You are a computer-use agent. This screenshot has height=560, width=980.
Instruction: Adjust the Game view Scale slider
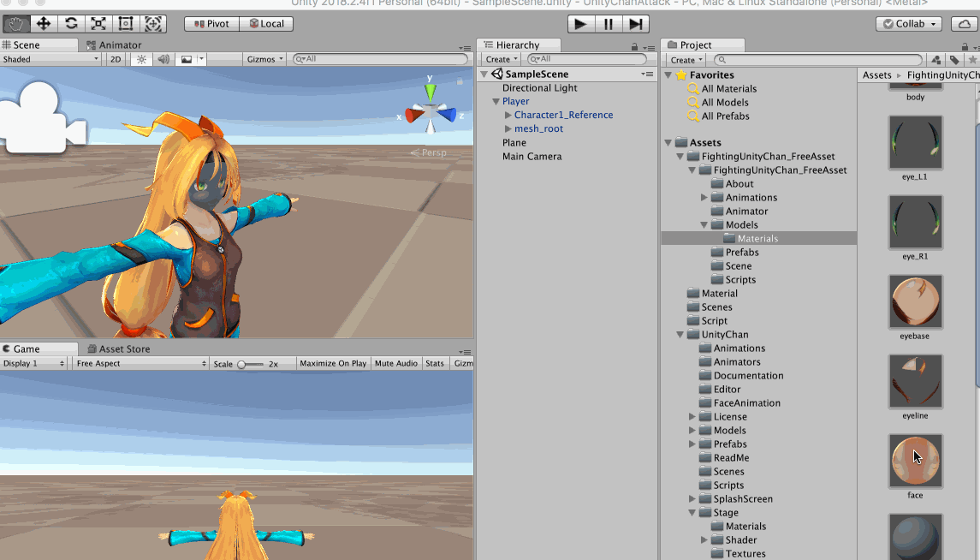[x=242, y=365]
